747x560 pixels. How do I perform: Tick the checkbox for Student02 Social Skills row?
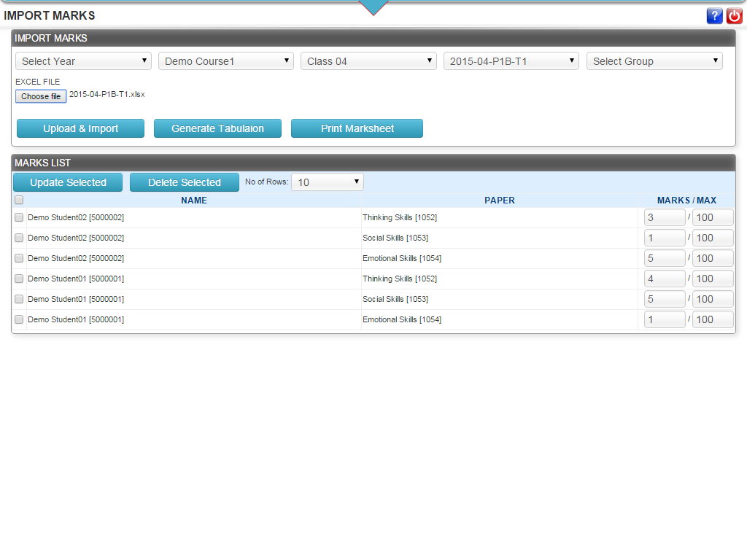click(x=19, y=238)
